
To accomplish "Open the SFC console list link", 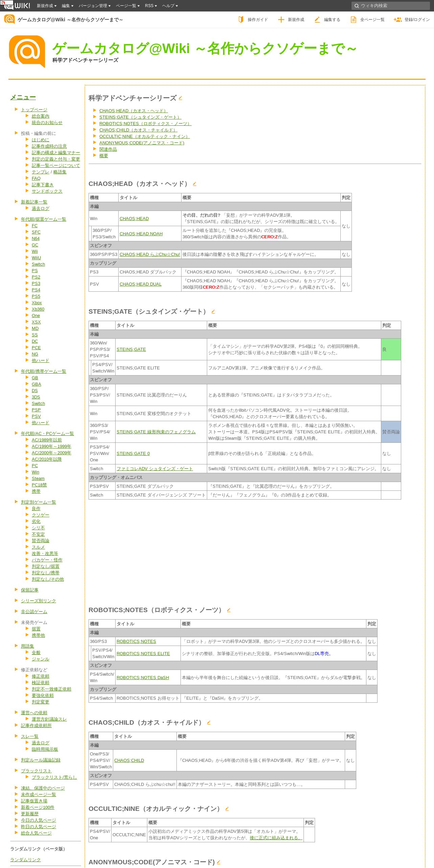I will click(36, 232).
